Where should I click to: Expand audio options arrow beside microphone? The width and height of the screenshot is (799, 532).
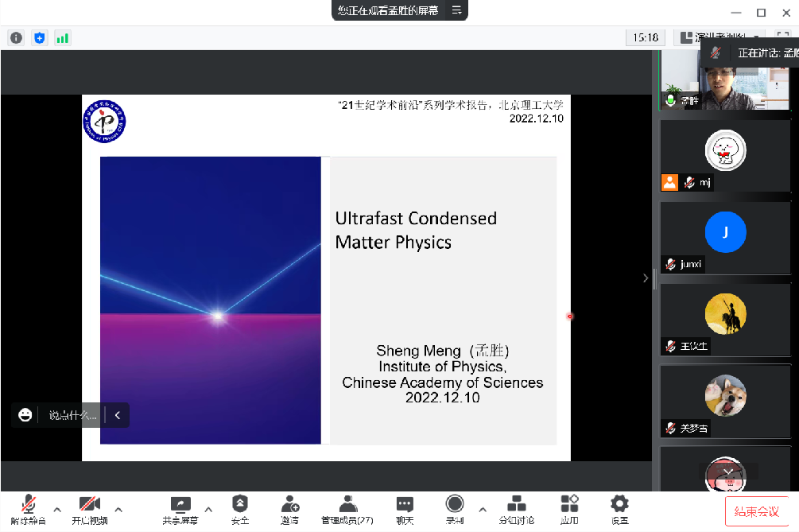click(56, 509)
